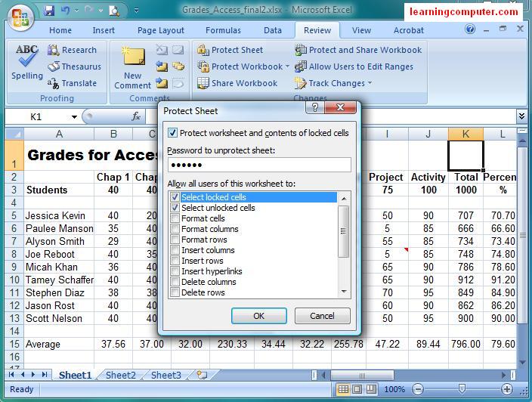The image size is (532, 402).
Task: Save the workbook from the quick toolbar
Action: pyautogui.click(x=49, y=11)
